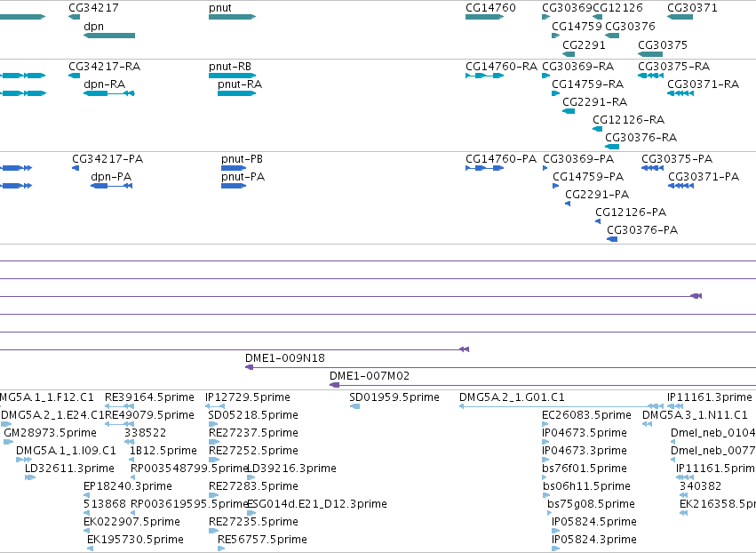The height and width of the screenshot is (553, 756).
Task: Click the CG34217 gene label
Action: [93, 8]
